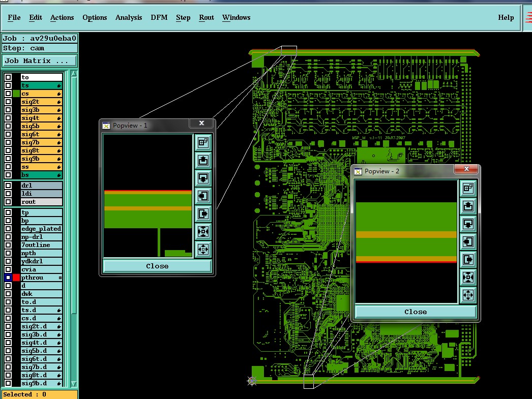
Task: Click the swap-view icon in Popview - 2
Action: coord(468,188)
